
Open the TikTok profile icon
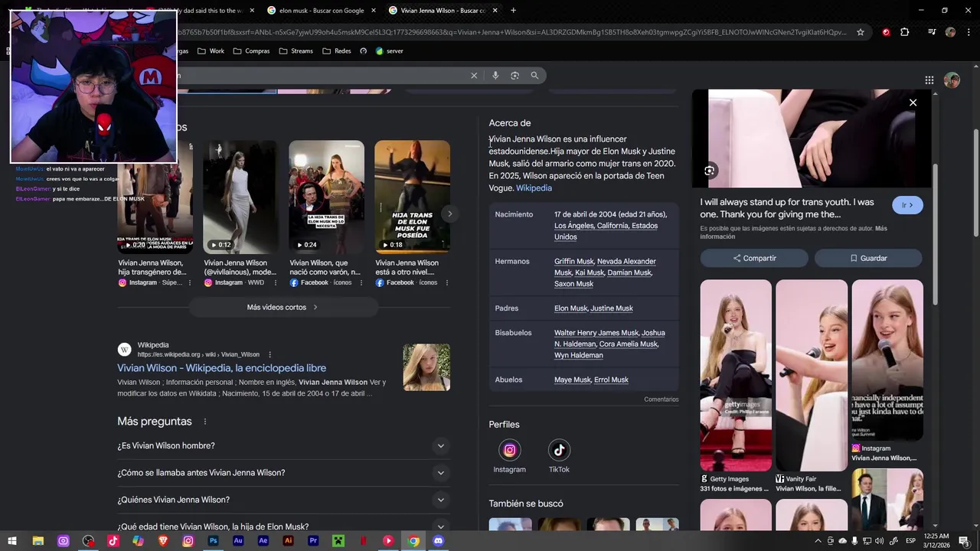tap(559, 450)
